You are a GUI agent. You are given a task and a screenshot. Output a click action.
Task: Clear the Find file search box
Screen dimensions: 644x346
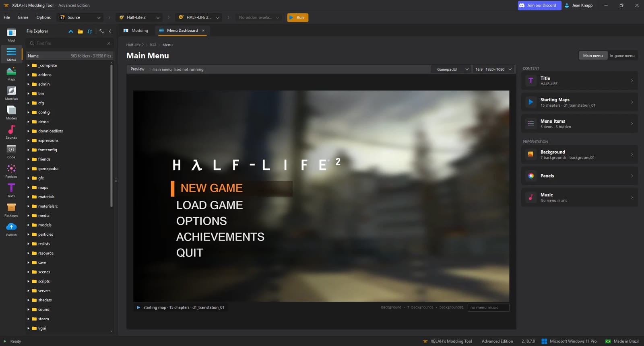[109, 43]
